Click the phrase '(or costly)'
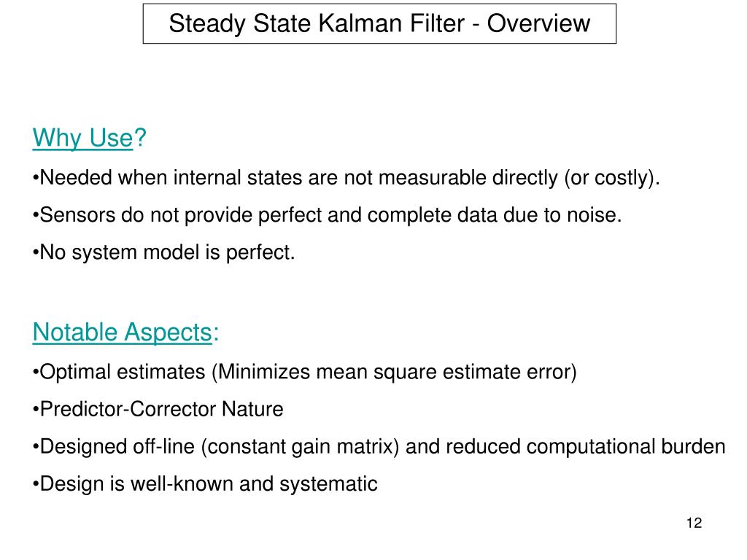 pyautogui.click(x=612, y=178)
